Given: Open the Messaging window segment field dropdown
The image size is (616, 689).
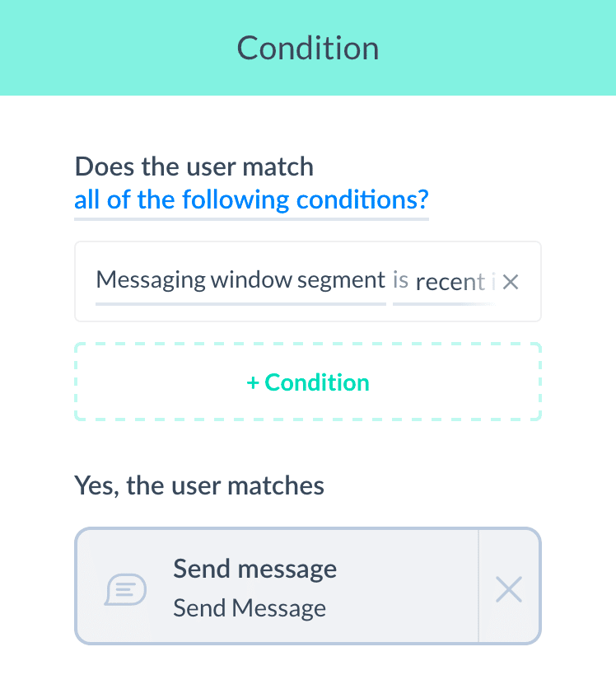Looking at the screenshot, I should click(x=240, y=280).
